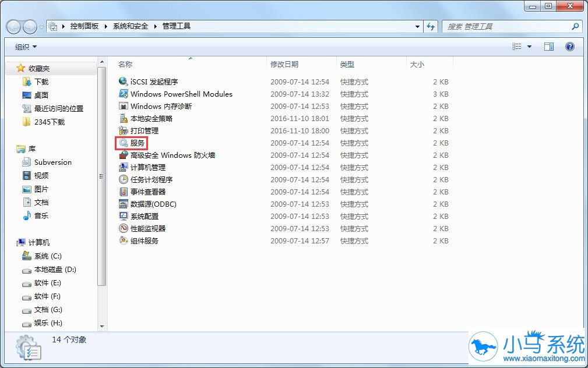Open 文档 (G:) drive in sidebar

48,310
